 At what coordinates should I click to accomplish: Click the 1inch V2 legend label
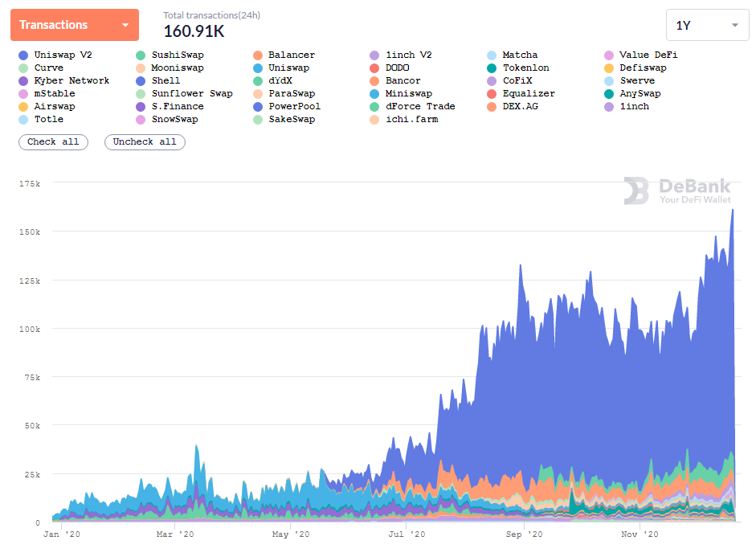pyautogui.click(x=409, y=55)
